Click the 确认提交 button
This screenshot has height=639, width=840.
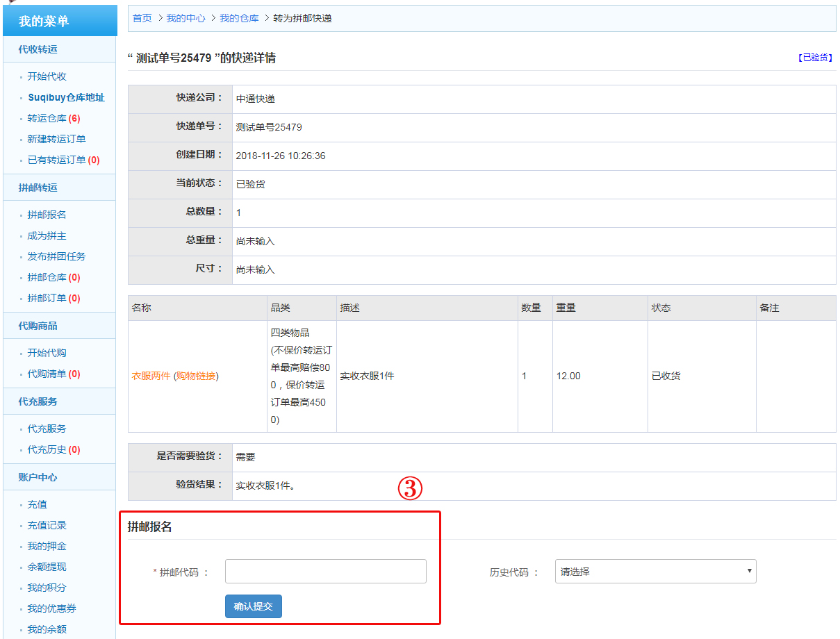point(254,606)
